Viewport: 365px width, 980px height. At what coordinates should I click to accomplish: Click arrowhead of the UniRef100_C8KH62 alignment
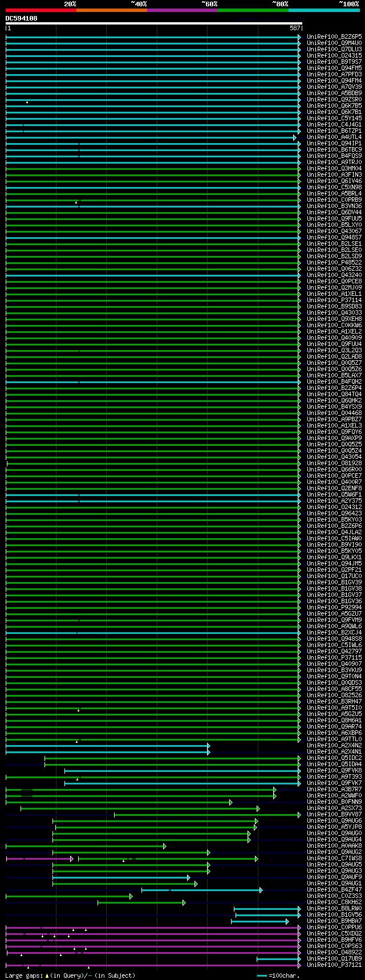click(x=184, y=902)
